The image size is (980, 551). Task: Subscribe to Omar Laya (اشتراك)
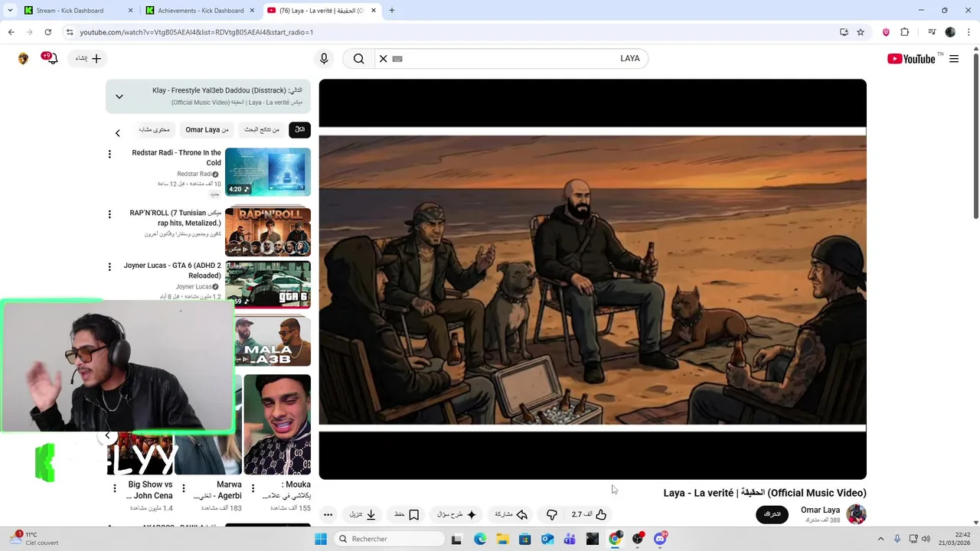click(x=772, y=514)
